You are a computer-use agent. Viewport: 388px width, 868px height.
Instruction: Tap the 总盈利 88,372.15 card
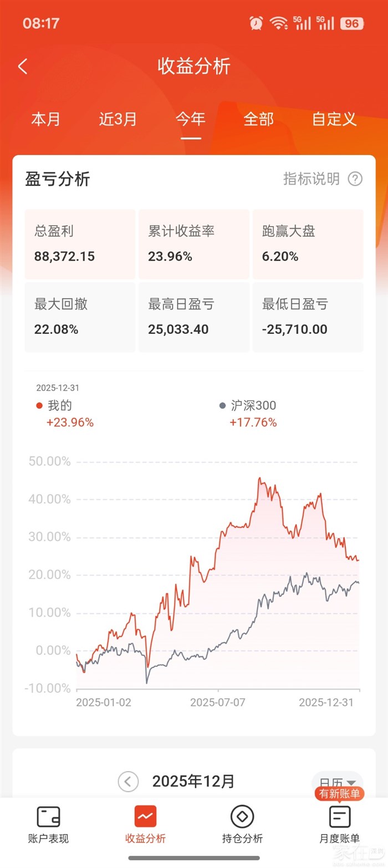coord(80,244)
